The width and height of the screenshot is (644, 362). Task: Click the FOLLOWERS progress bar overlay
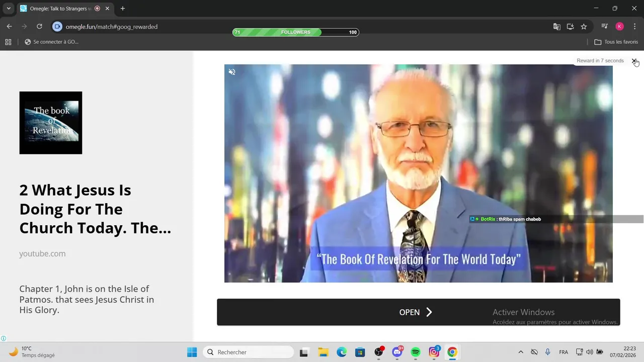click(296, 32)
